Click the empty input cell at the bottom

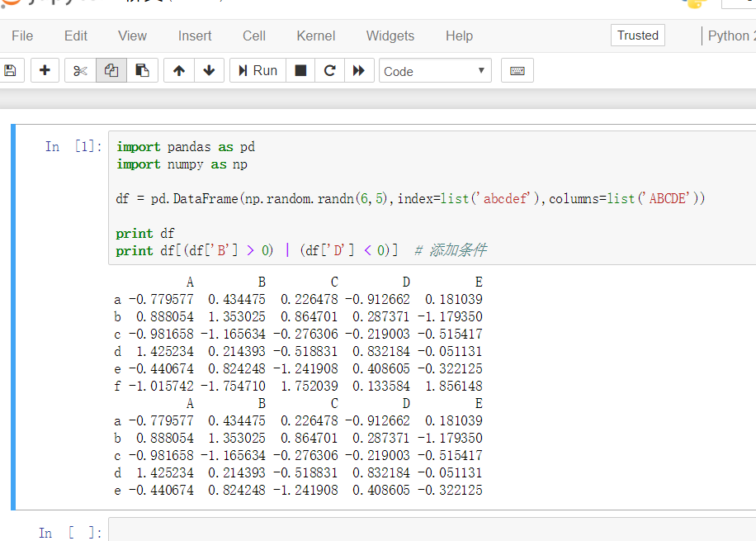(x=432, y=530)
